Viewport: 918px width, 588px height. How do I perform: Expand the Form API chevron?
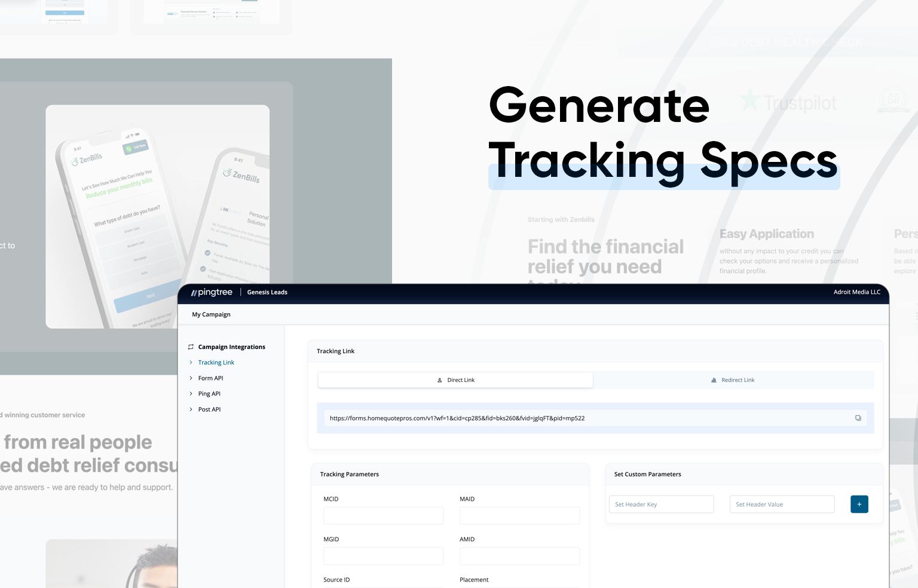point(191,378)
